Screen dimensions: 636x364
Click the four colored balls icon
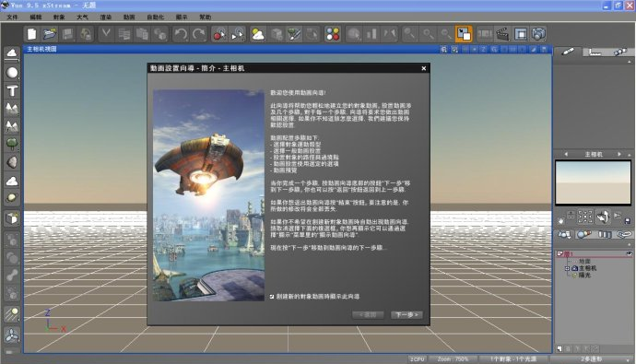coord(332,34)
